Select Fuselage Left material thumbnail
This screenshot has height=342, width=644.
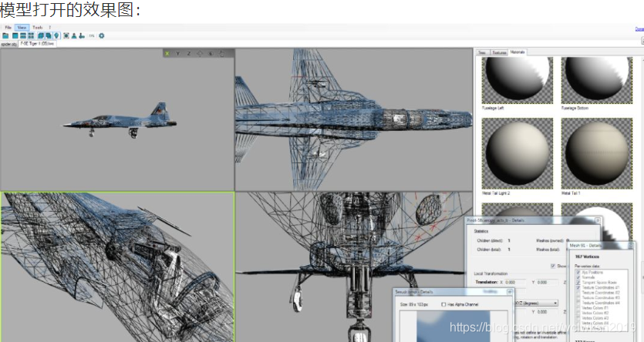tap(517, 80)
